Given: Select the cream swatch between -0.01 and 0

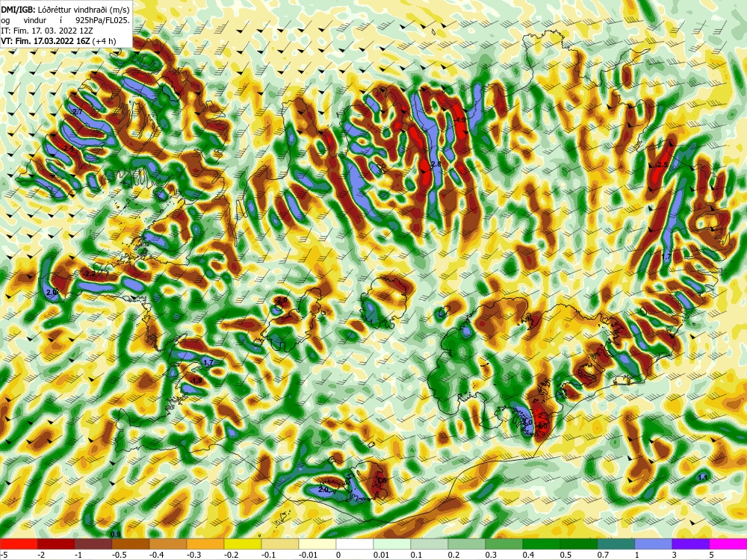Looking at the screenshot, I should click(x=317, y=544).
